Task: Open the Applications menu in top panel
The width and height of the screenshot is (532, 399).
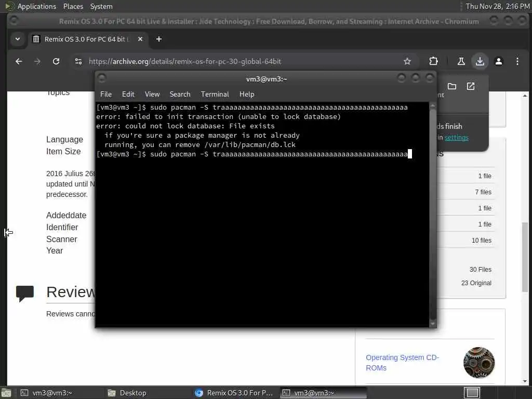Action: point(37,6)
